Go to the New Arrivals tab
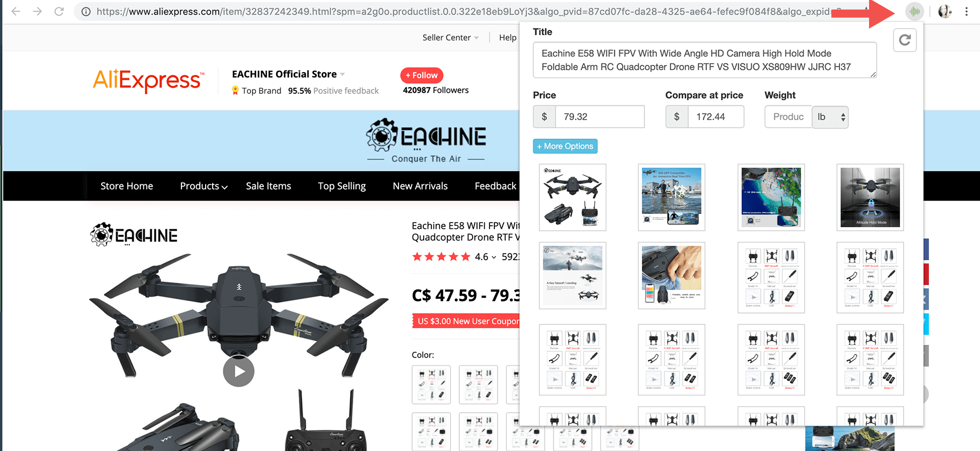 pyautogui.click(x=420, y=186)
